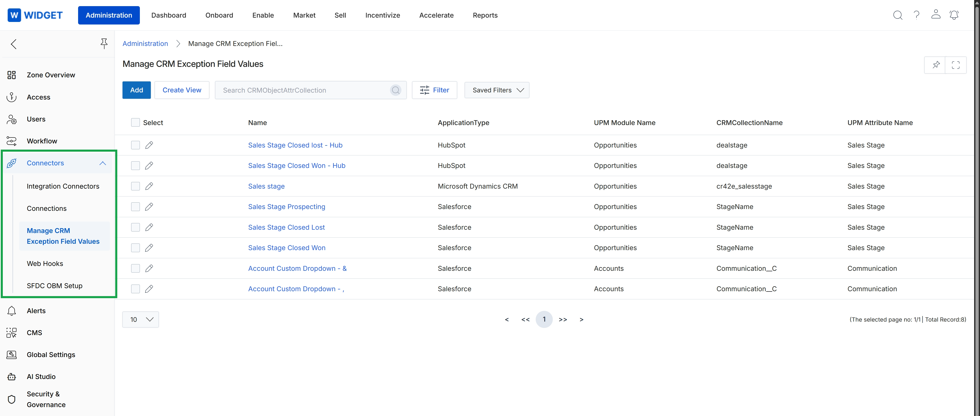
Task: Open the user profile icon
Action: click(936, 15)
